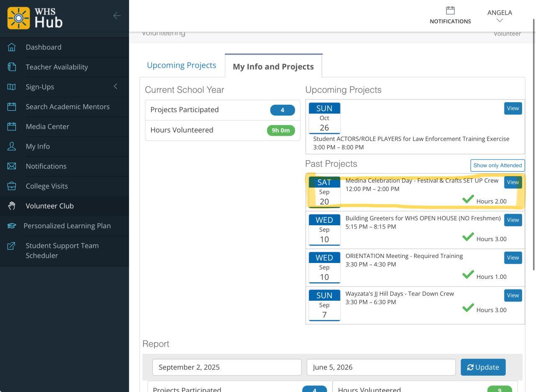Collapse sidebar with the left arrow icon
The width and height of the screenshot is (536, 392).
point(117,16)
